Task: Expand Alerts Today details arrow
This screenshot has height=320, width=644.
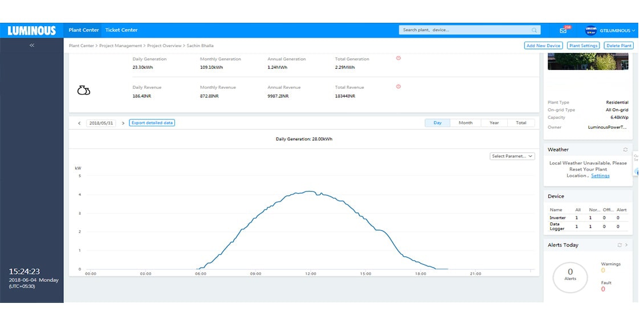Action: pos(626,245)
